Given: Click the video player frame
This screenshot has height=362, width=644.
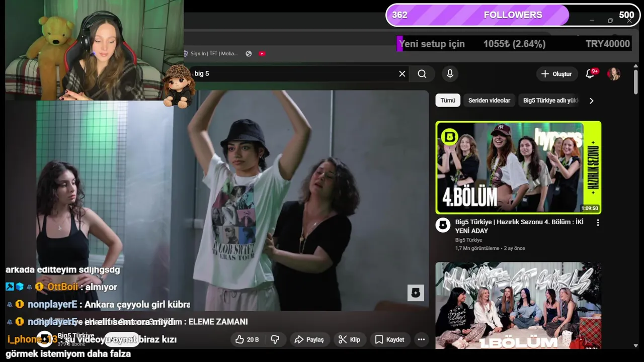Looking at the screenshot, I should 232,201.
